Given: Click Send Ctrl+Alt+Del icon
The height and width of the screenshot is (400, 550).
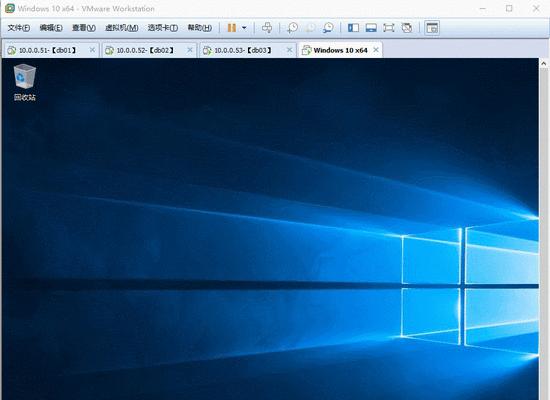Looking at the screenshot, I should (x=267, y=28).
